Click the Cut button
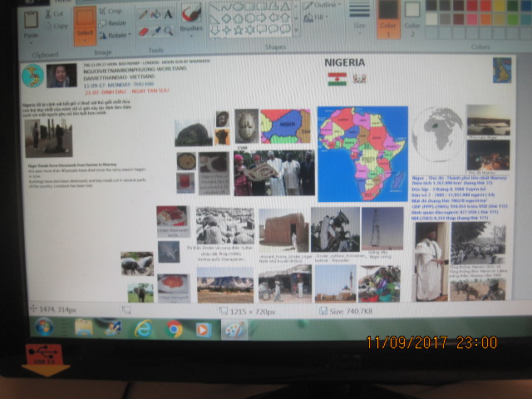 54,14
